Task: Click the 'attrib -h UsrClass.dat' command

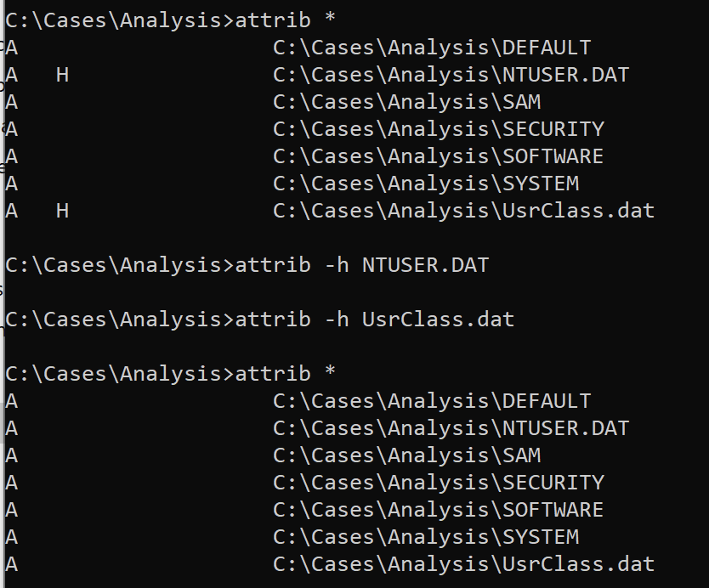Action: click(x=259, y=319)
